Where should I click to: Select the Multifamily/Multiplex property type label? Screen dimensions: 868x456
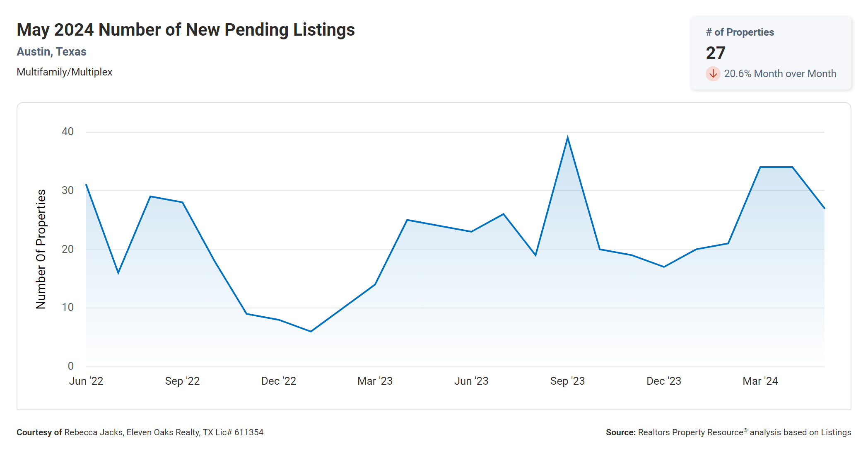pos(65,72)
